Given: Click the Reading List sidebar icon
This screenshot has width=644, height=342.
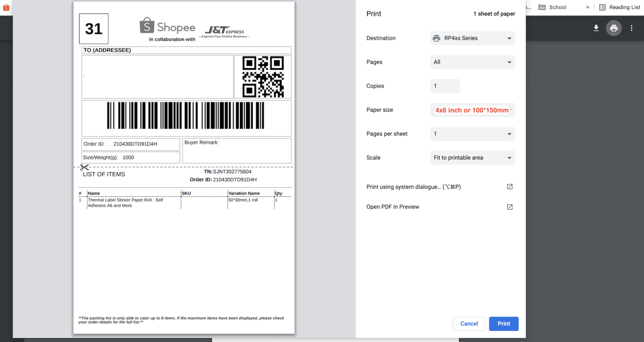Looking at the screenshot, I should 602,7.
